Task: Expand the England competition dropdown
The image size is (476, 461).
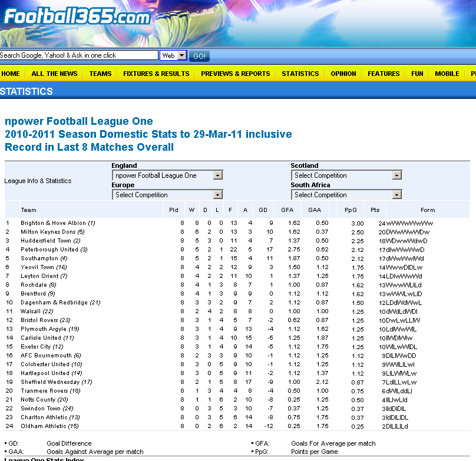Action: coord(167,175)
